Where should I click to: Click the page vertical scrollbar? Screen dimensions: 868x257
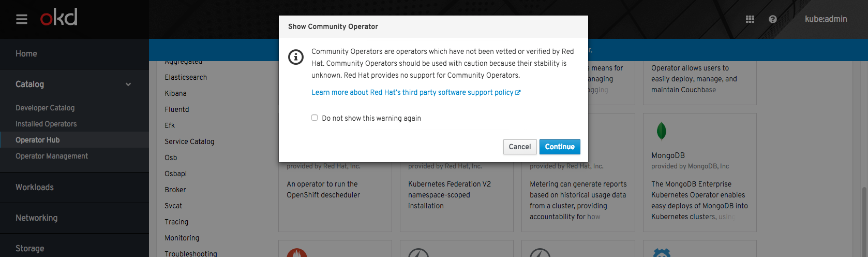[864, 222]
